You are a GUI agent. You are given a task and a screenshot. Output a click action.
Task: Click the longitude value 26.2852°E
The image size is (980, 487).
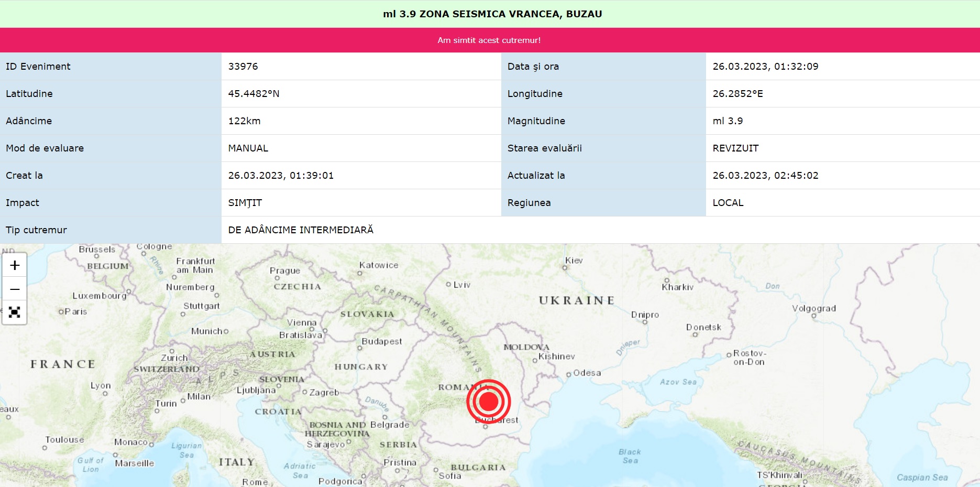click(x=737, y=94)
